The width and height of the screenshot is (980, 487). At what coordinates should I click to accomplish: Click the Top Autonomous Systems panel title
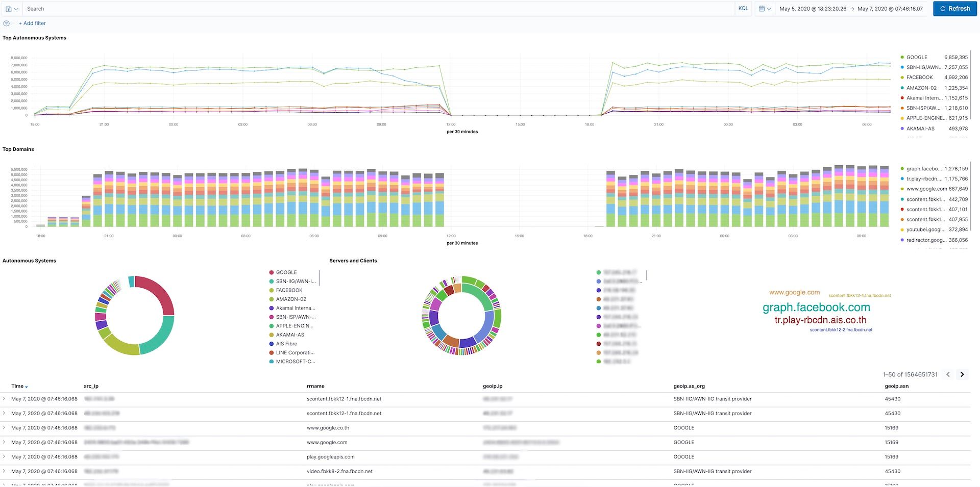[x=34, y=38]
